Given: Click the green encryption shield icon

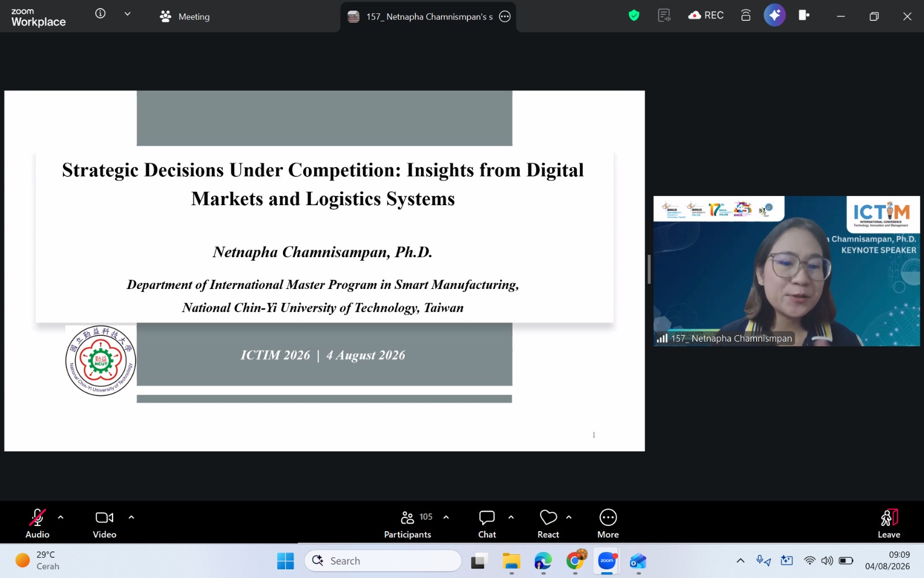Looking at the screenshot, I should (634, 16).
